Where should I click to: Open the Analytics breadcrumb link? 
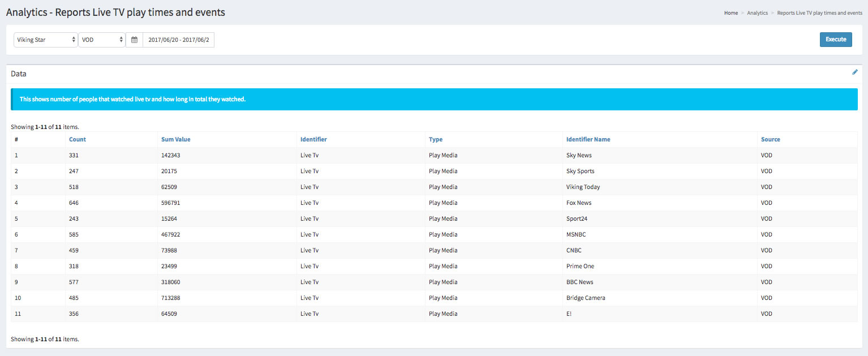[x=757, y=13]
